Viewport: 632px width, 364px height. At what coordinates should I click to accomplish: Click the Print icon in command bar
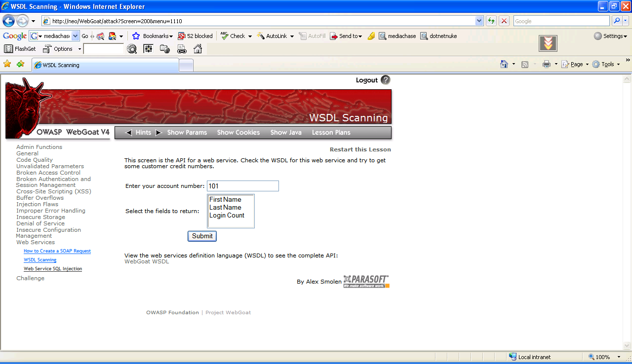tap(546, 64)
